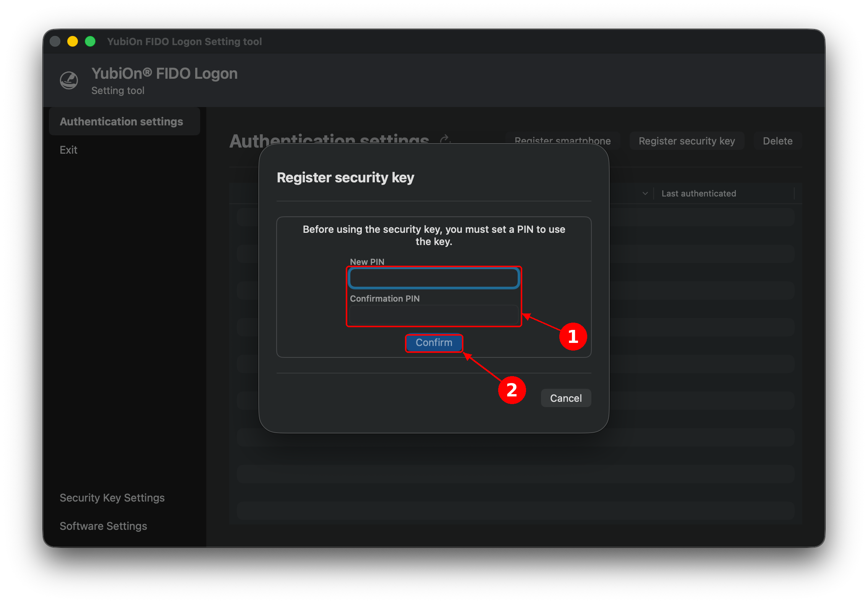Choose Exit in the sidebar
Image resolution: width=868 pixels, height=604 pixels.
coord(68,150)
